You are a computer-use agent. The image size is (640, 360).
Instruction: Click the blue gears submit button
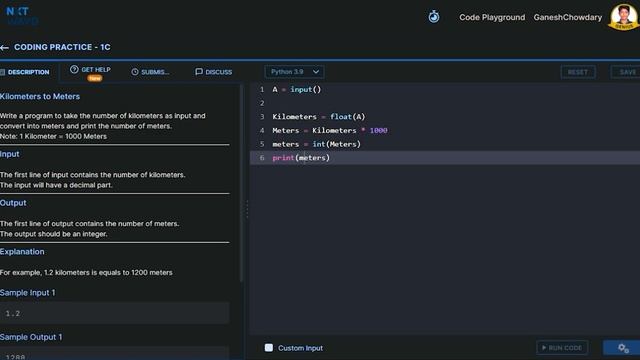click(x=622, y=348)
